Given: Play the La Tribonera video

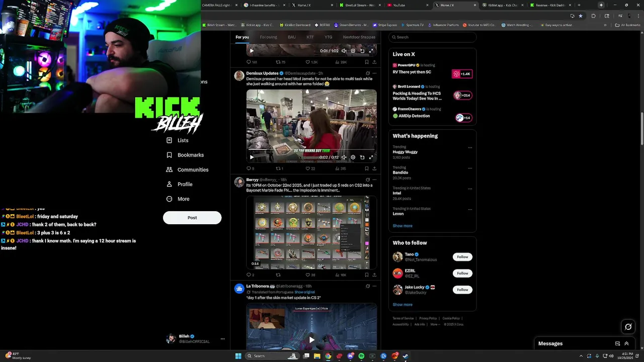Looking at the screenshot, I should click(x=311, y=340).
